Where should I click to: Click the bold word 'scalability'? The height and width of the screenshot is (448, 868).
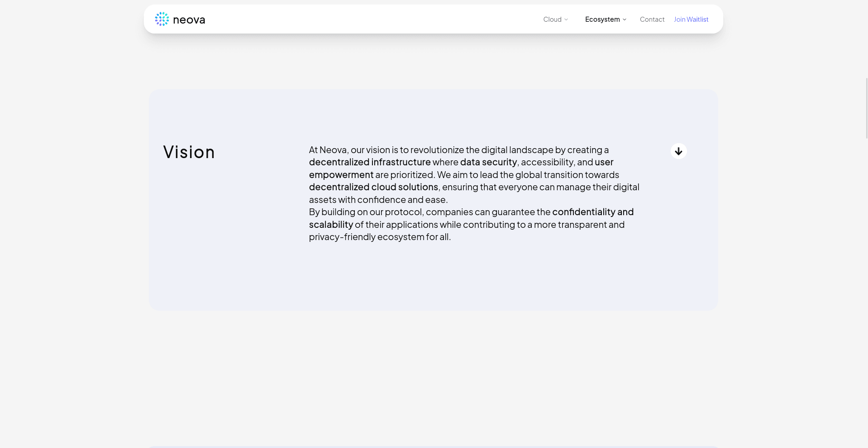[x=331, y=225]
